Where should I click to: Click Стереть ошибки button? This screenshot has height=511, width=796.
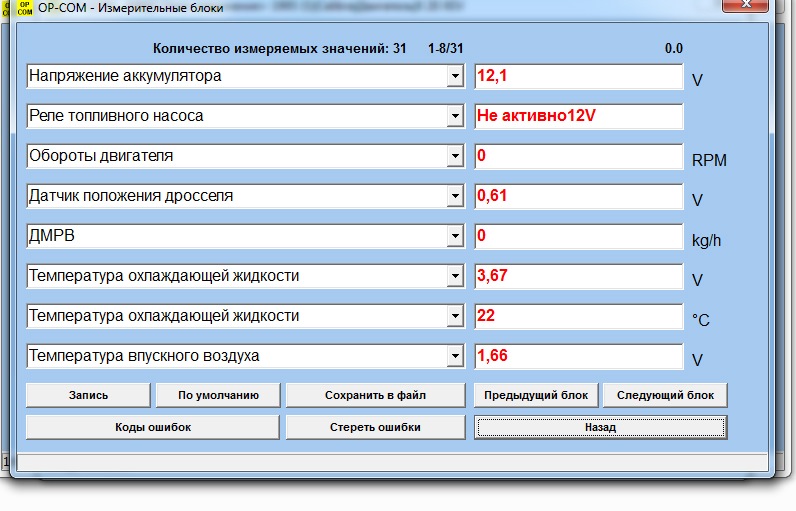375,427
